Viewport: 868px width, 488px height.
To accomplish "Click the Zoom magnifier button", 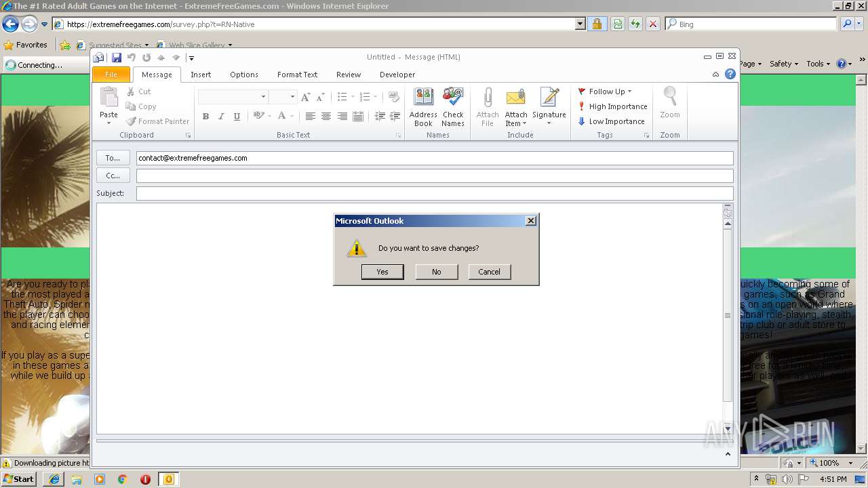I will pyautogui.click(x=670, y=103).
